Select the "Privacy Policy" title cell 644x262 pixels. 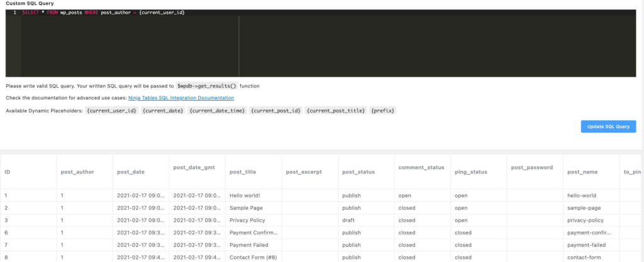pyautogui.click(x=246, y=221)
